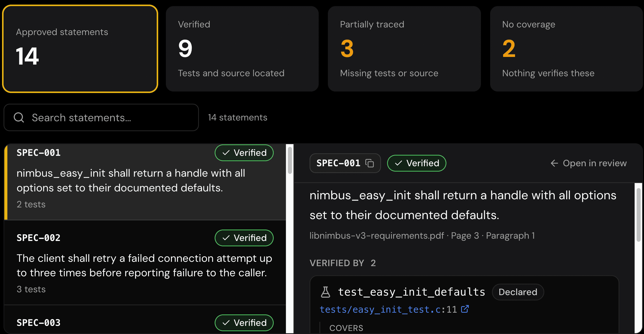Click the '2 tests' label under SPEC-001
Viewport: 644px width, 334px height.
31,204
